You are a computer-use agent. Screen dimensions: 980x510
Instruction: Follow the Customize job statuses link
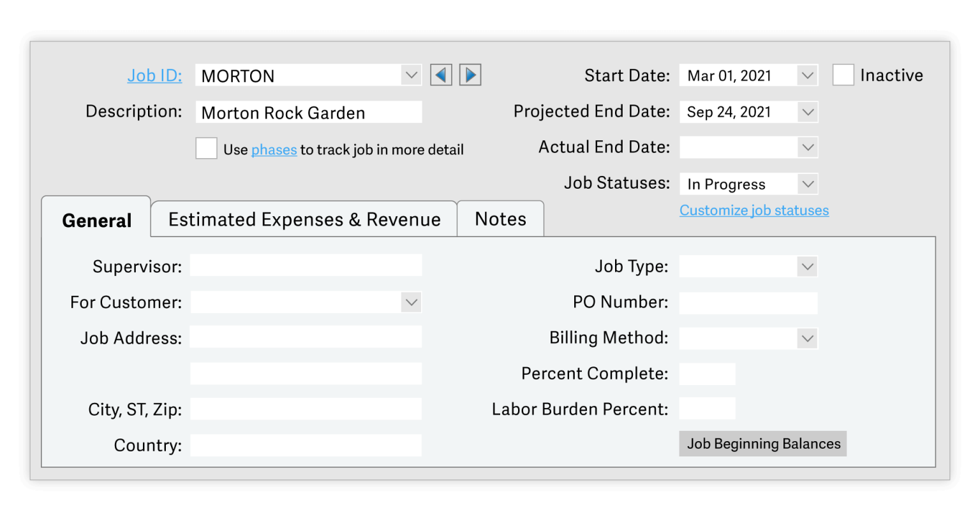tap(754, 210)
